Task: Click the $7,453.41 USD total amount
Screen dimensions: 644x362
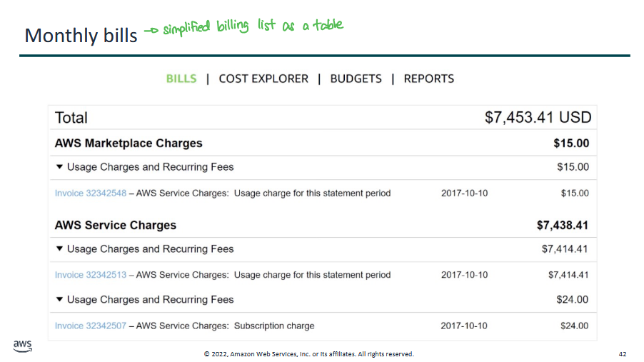Action: click(x=538, y=118)
